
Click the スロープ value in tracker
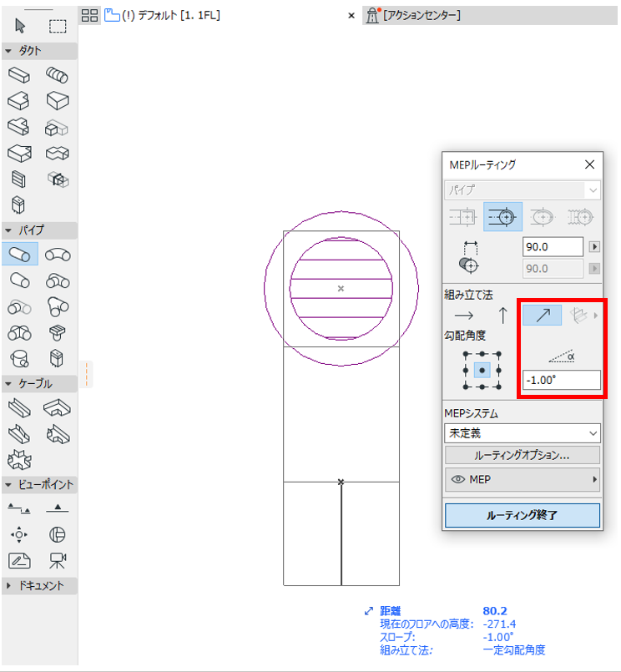point(498,637)
